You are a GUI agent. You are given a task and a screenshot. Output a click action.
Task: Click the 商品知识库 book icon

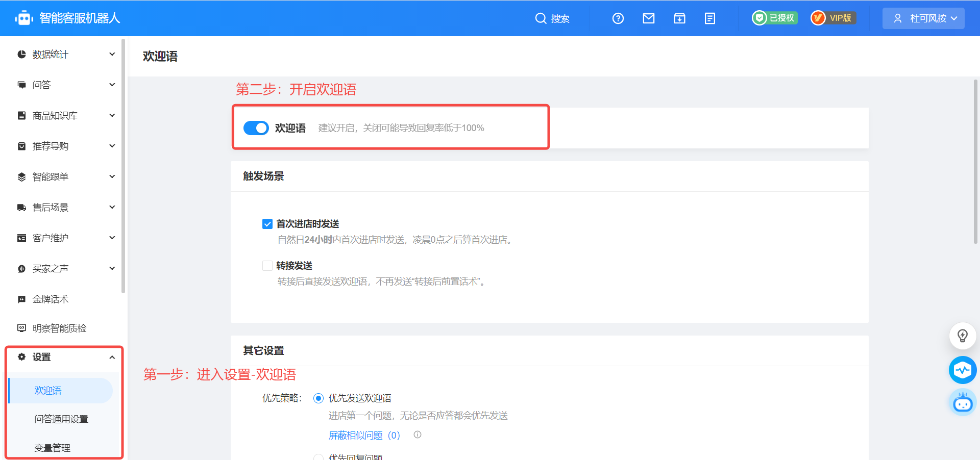click(21, 115)
